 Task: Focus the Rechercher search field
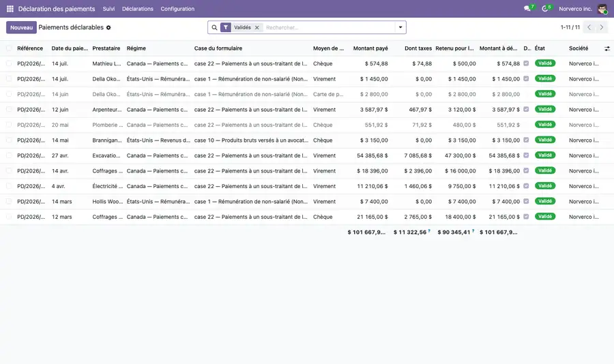(329, 27)
